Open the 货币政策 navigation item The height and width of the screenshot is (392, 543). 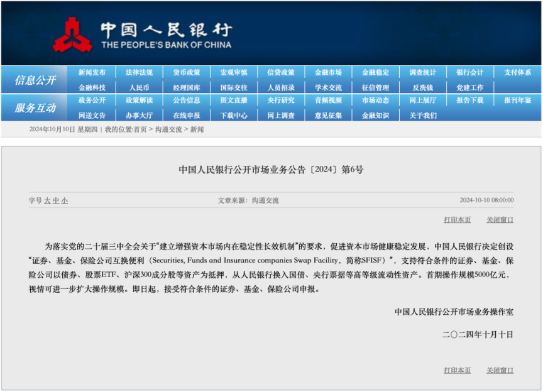pyautogui.click(x=186, y=73)
